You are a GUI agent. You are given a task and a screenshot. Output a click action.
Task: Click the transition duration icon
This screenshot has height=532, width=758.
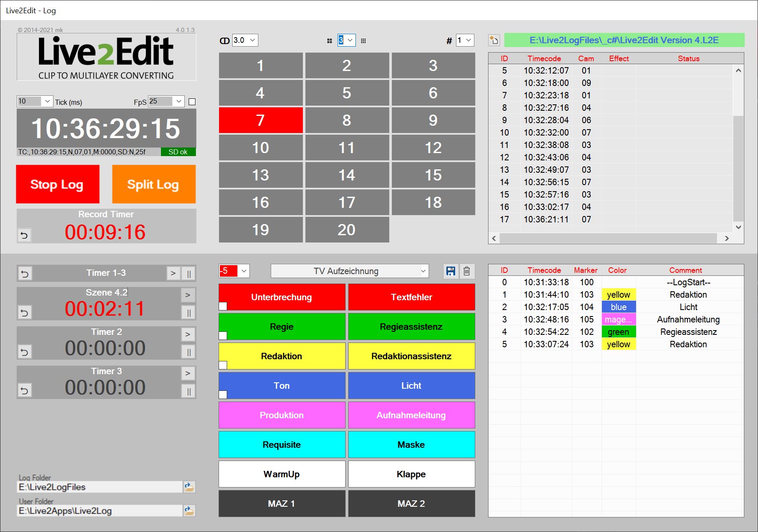[x=225, y=41]
